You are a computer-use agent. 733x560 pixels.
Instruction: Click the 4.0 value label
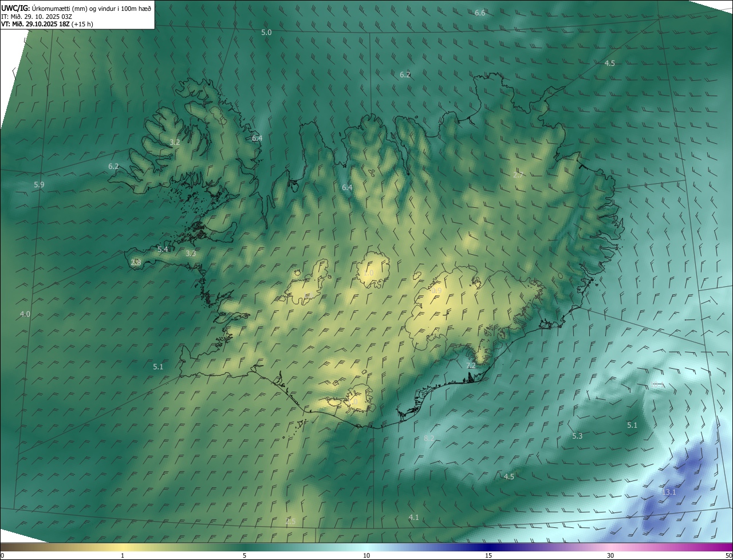coord(25,314)
